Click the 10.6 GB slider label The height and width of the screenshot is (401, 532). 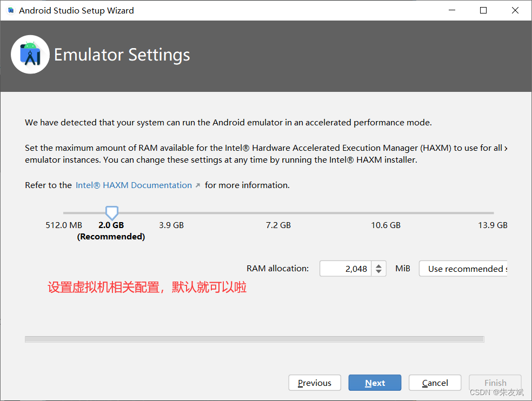386,225
